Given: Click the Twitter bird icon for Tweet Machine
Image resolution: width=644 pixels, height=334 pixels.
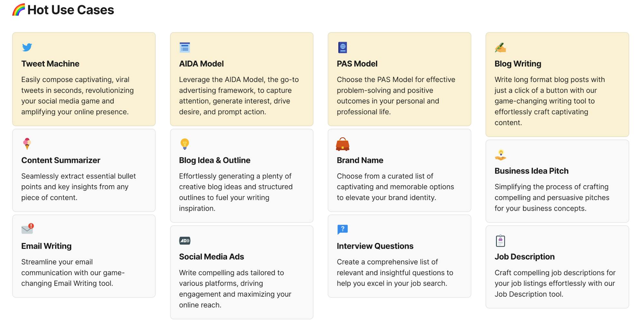Looking at the screenshot, I should point(27,47).
